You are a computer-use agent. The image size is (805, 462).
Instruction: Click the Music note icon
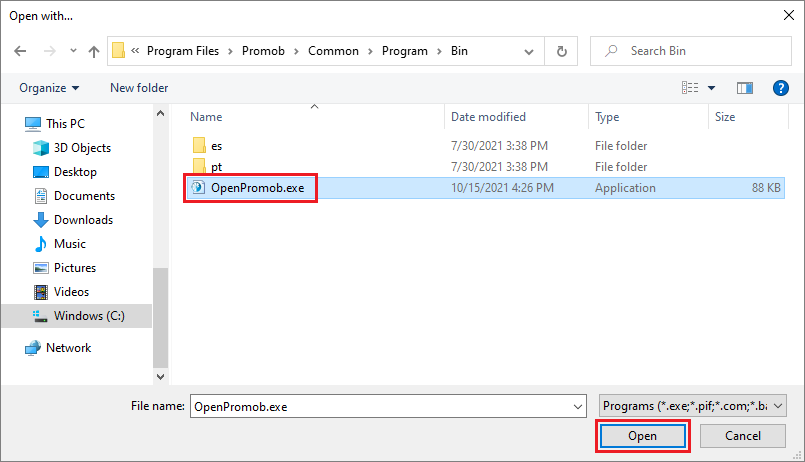tap(41, 244)
